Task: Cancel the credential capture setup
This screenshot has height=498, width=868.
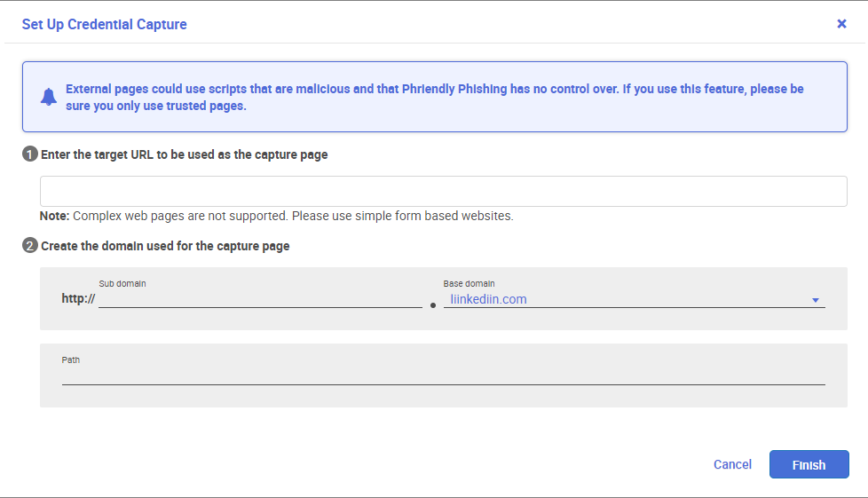Action: [732, 464]
